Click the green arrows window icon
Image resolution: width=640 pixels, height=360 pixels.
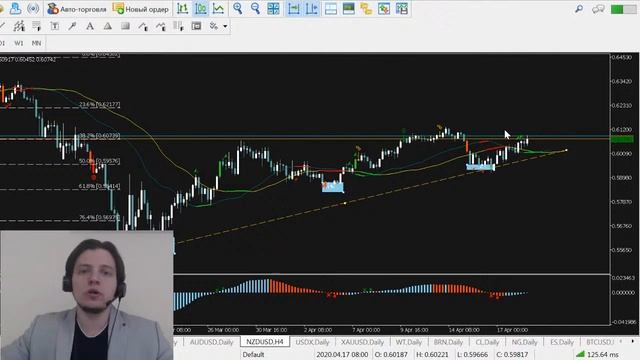[x=384, y=9]
